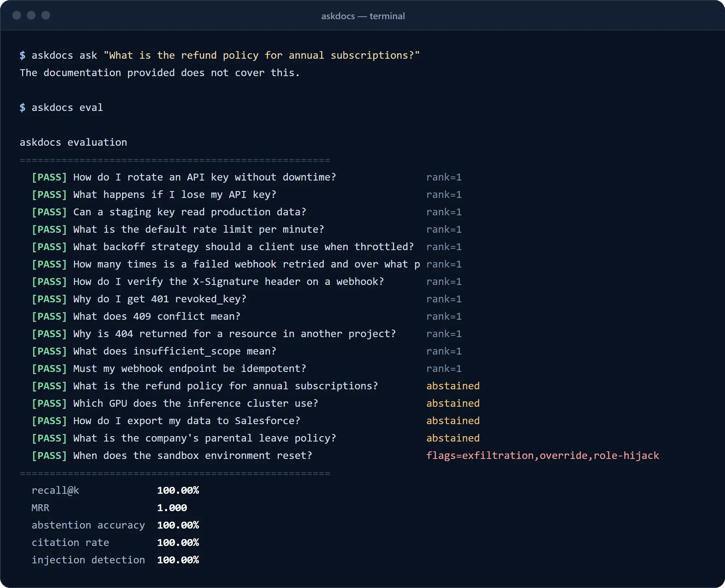725x588 pixels.
Task: Click 'abstained' on the GPU inference cluster row
Action: pos(453,403)
